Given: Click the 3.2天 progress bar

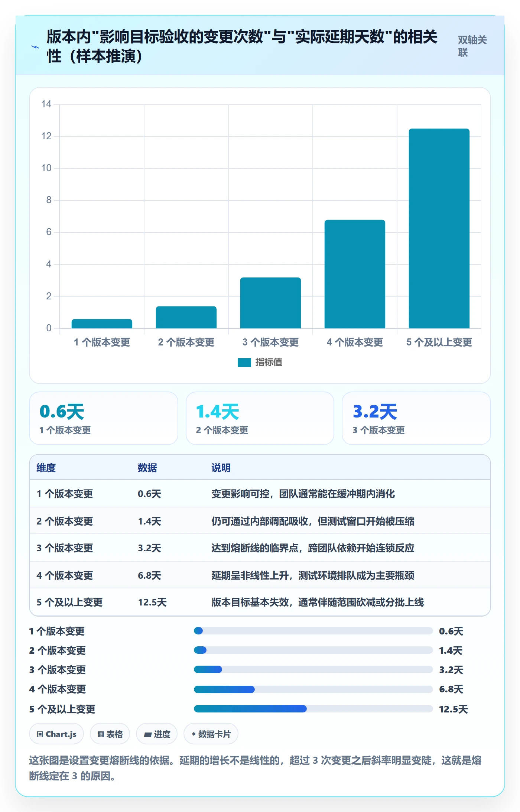Looking at the screenshot, I should pyautogui.click(x=313, y=669).
